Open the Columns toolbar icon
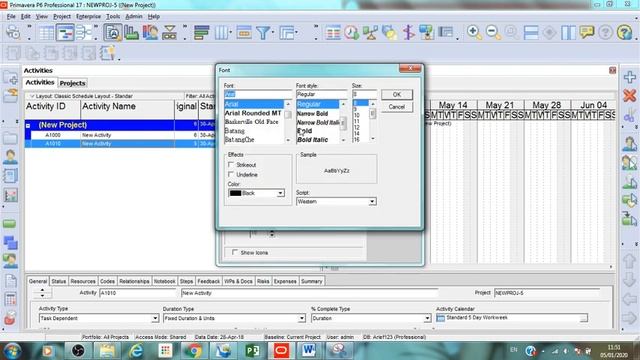 222,32
